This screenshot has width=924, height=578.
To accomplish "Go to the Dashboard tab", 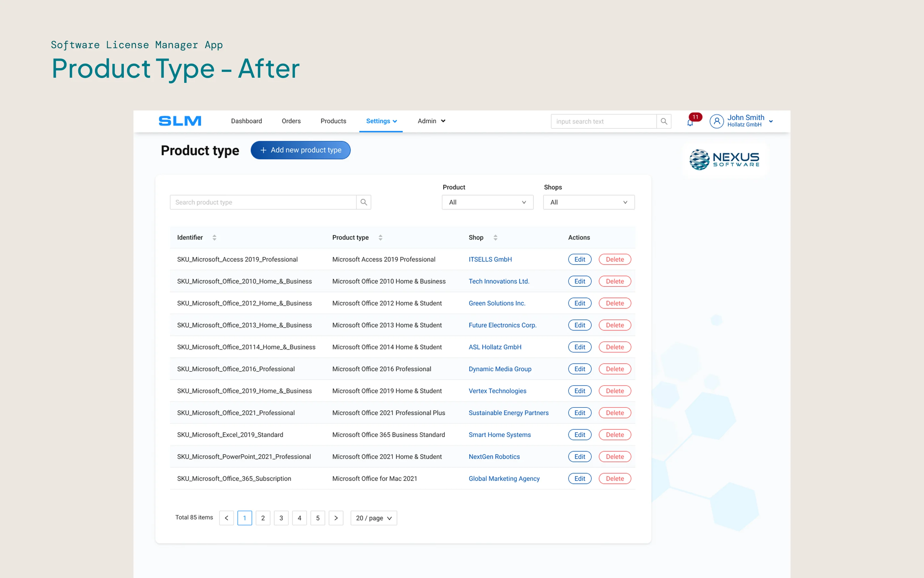I will point(246,121).
